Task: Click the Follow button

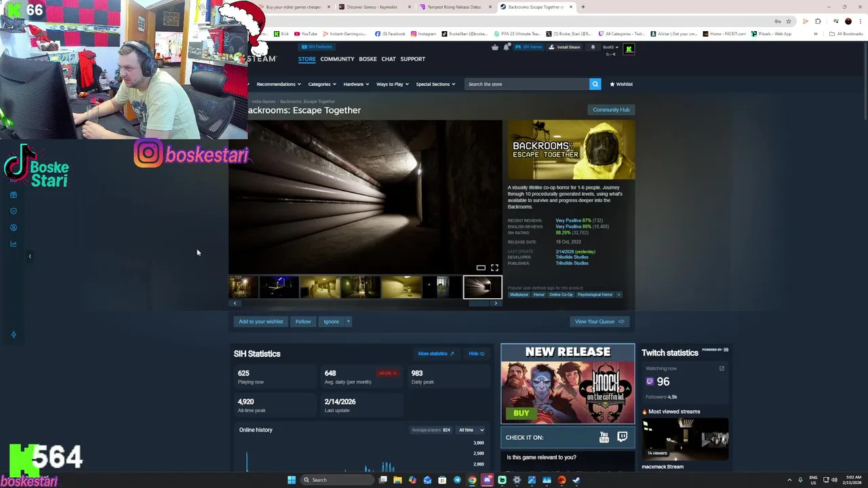Action: (303, 322)
